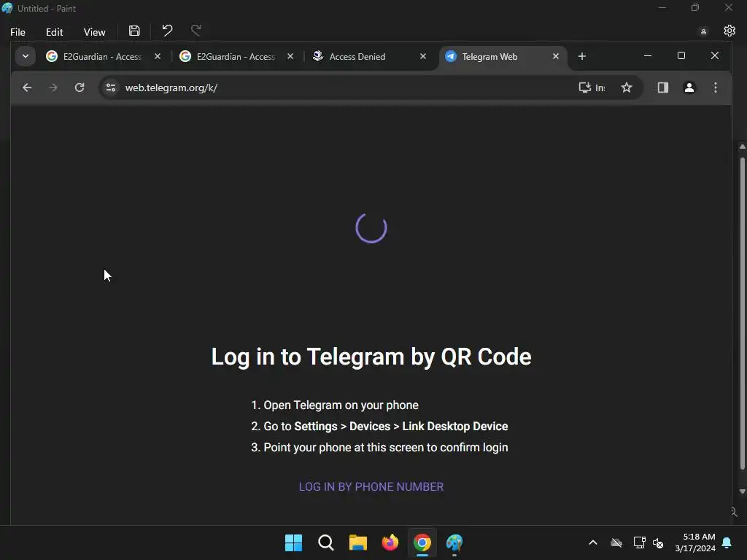
Task: Click the scrollbar down arrow
Action: click(x=742, y=491)
